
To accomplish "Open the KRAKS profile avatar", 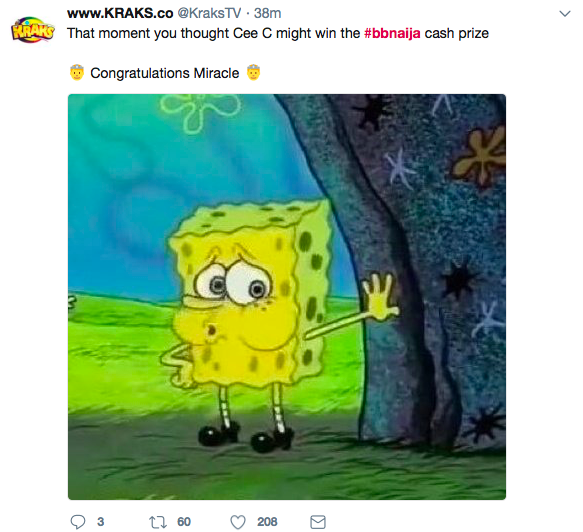I will click(x=33, y=30).
